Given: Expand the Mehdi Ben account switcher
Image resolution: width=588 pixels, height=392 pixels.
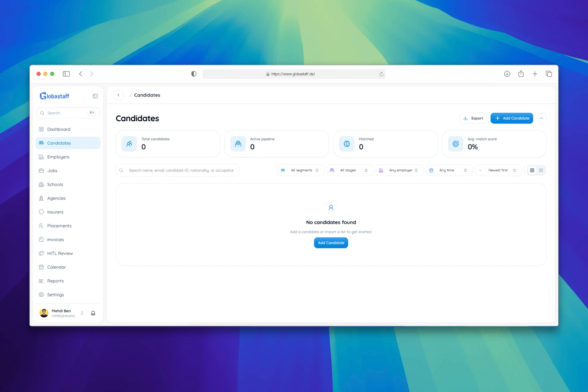Looking at the screenshot, I should coord(82,313).
